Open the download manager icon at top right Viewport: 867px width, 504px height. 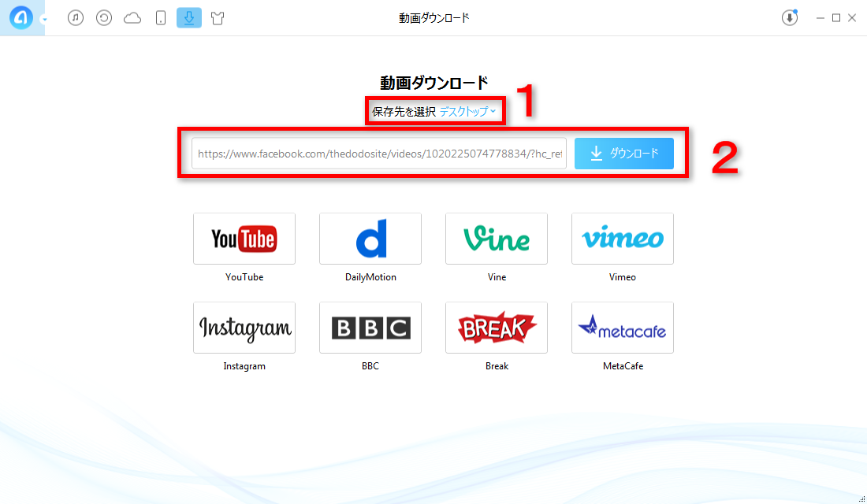[x=790, y=17]
